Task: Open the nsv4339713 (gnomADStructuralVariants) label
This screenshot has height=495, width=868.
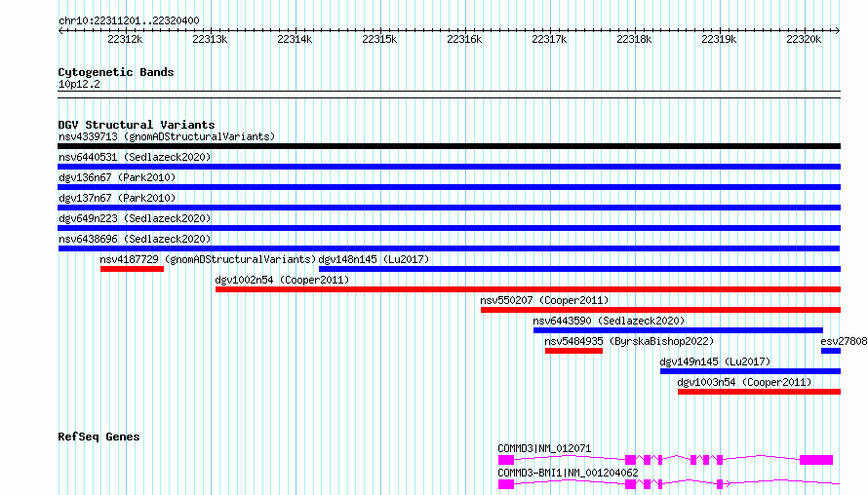Action: pos(167,136)
